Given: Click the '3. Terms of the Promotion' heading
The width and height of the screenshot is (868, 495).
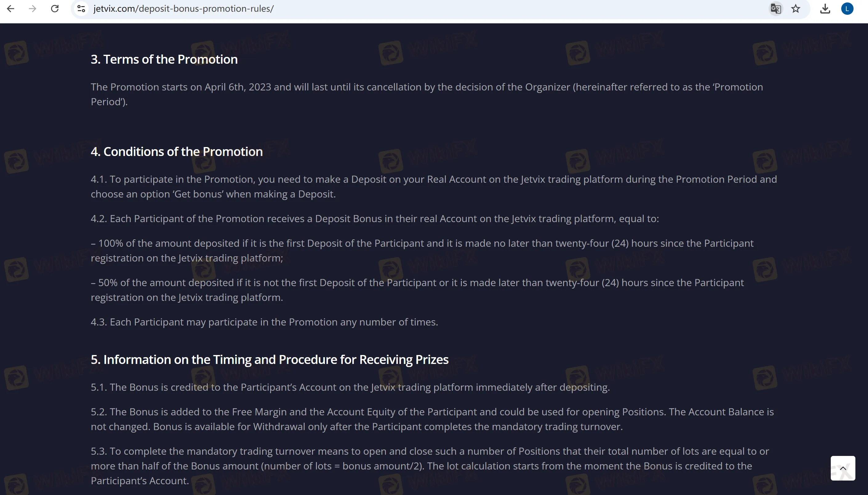Looking at the screenshot, I should pos(164,59).
